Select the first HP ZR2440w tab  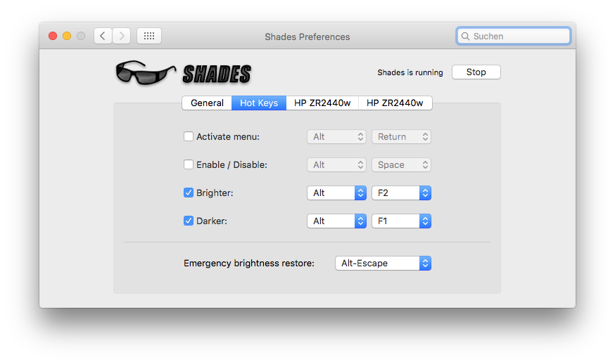322,103
